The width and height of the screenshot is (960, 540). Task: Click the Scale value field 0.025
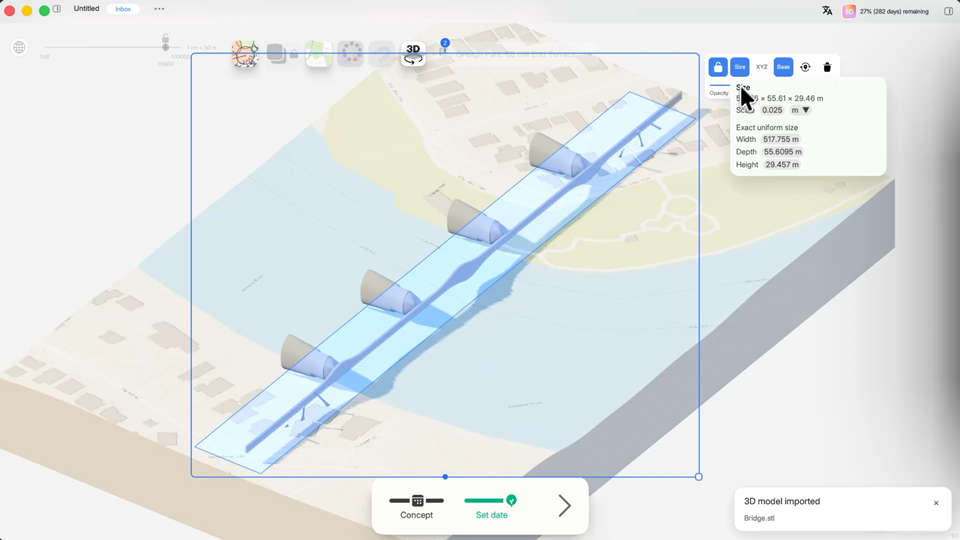[x=772, y=110]
